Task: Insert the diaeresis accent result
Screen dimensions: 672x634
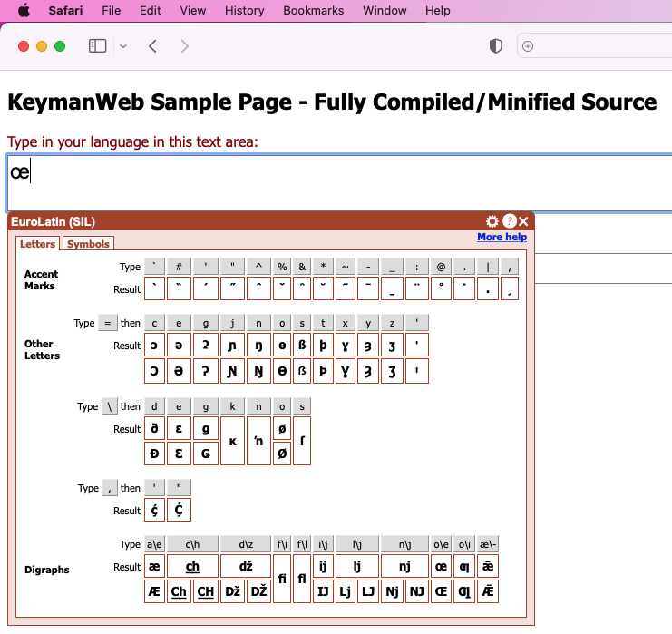Action: point(417,288)
